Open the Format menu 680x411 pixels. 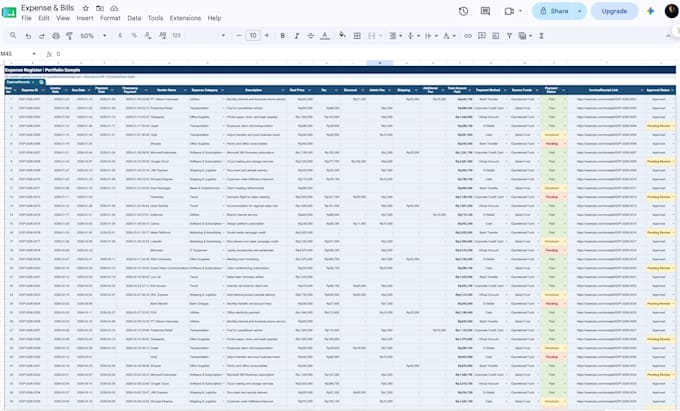click(x=110, y=18)
